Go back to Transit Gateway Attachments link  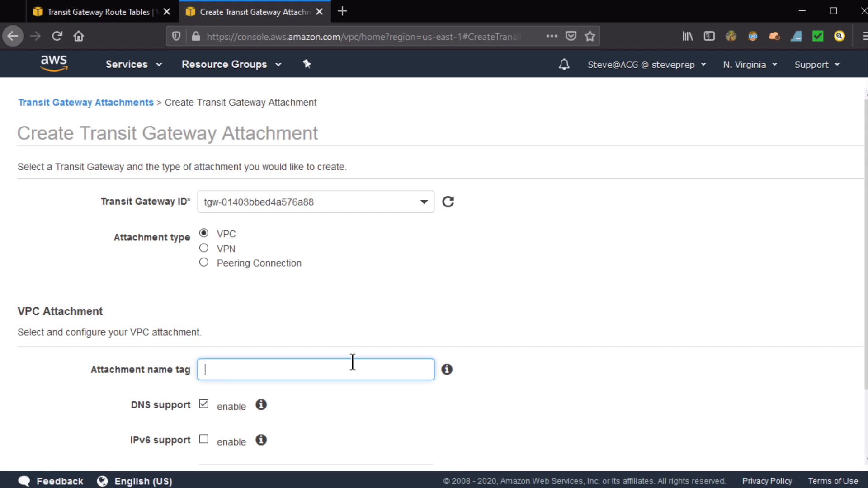click(x=86, y=103)
